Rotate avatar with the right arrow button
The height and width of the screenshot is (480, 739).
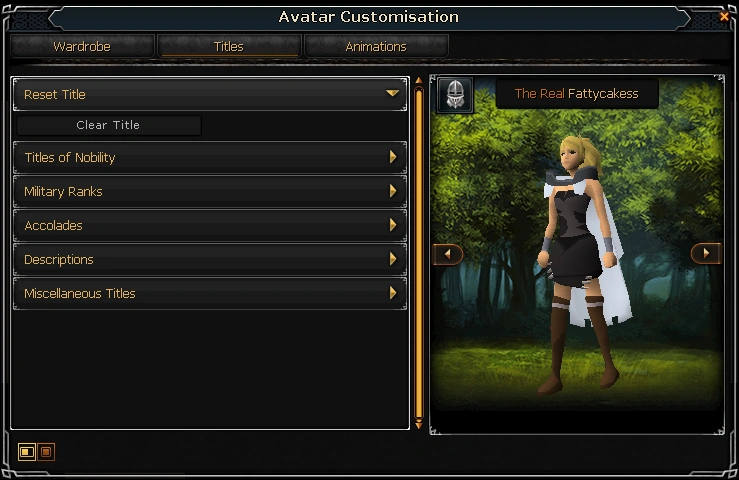tap(706, 253)
